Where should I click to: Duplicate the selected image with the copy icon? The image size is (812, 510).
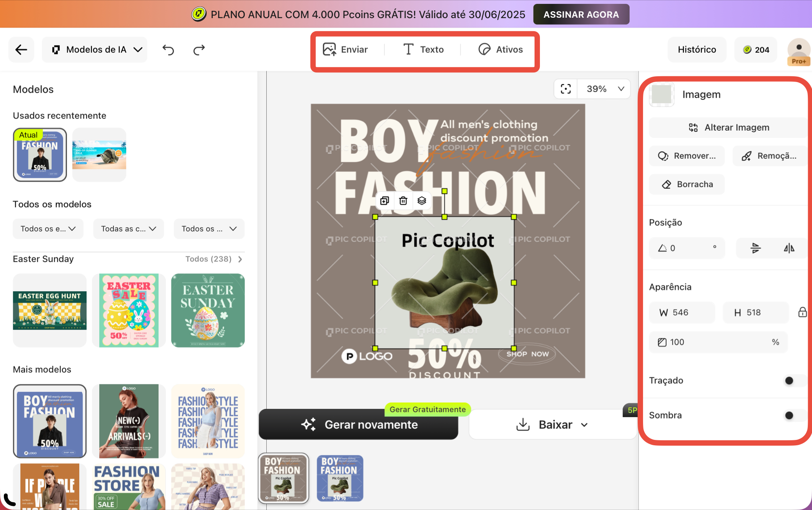coord(384,201)
